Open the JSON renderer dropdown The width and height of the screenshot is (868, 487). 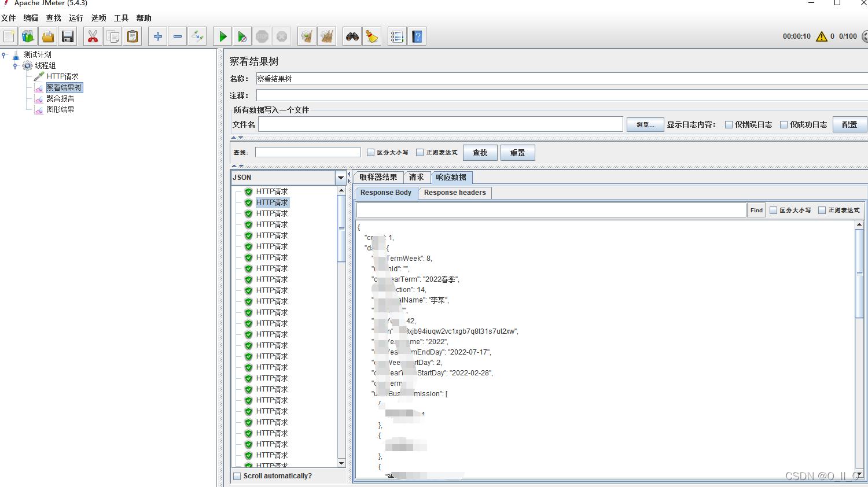pyautogui.click(x=341, y=178)
